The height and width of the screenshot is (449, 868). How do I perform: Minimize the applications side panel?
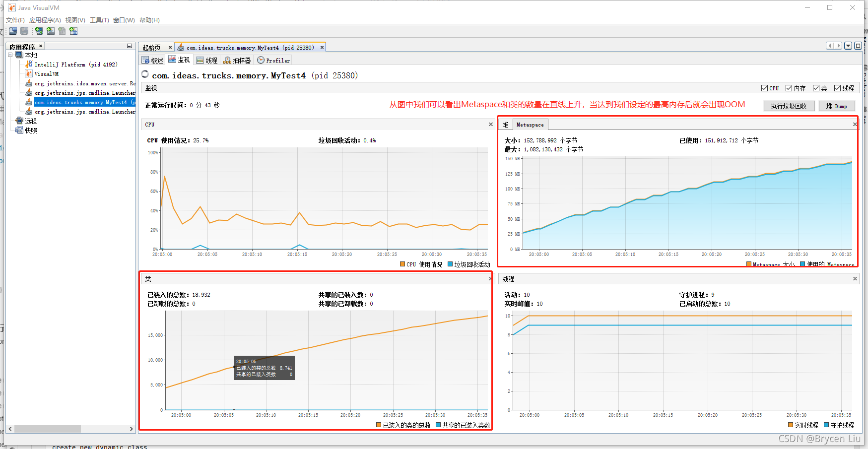tap(130, 46)
